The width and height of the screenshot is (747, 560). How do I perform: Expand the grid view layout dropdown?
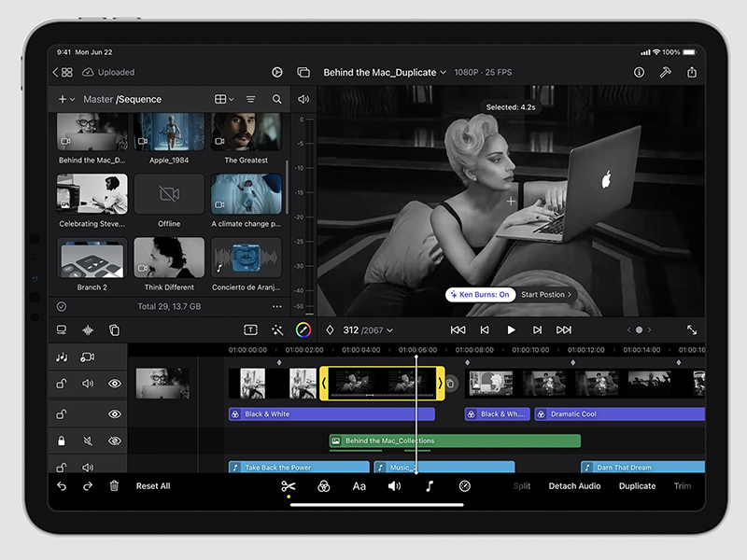click(224, 99)
